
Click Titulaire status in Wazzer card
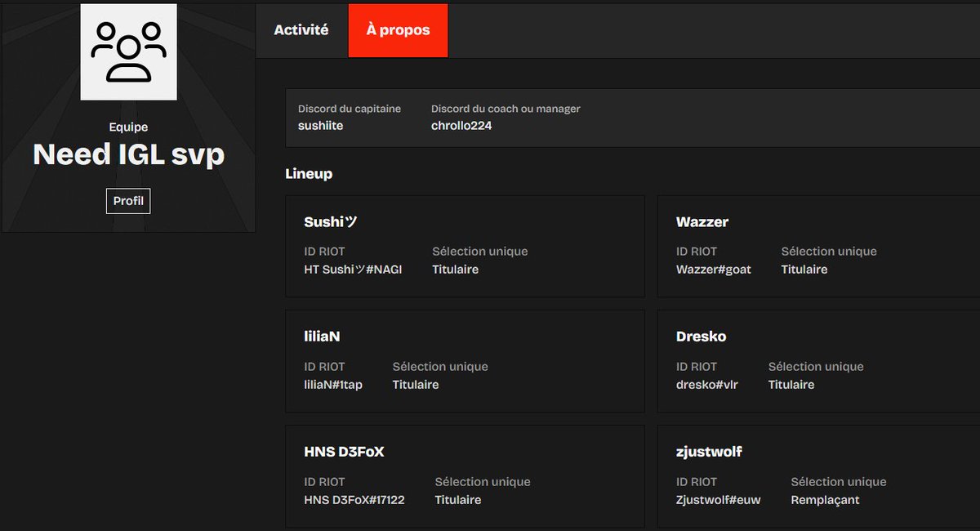[804, 270]
